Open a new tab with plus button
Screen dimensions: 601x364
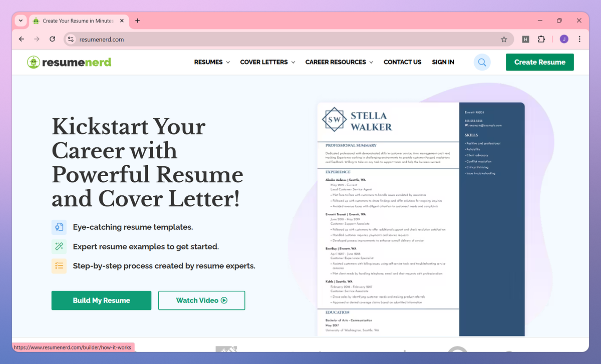[x=137, y=21]
